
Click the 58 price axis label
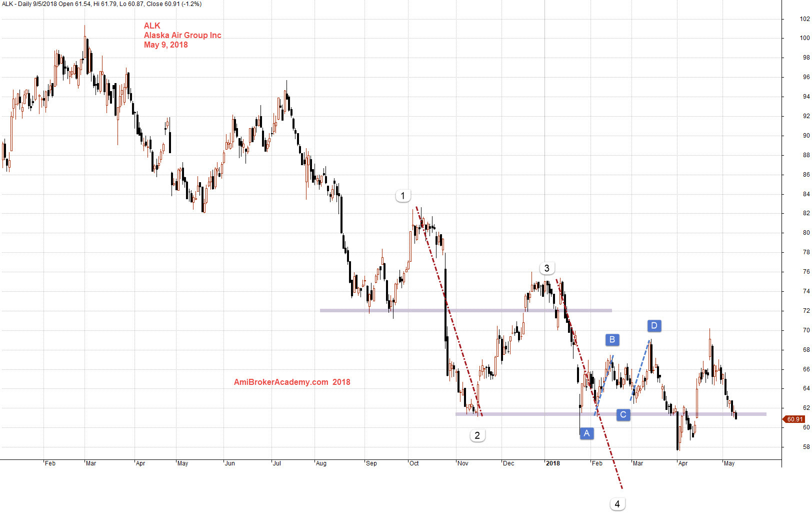coord(806,447)
